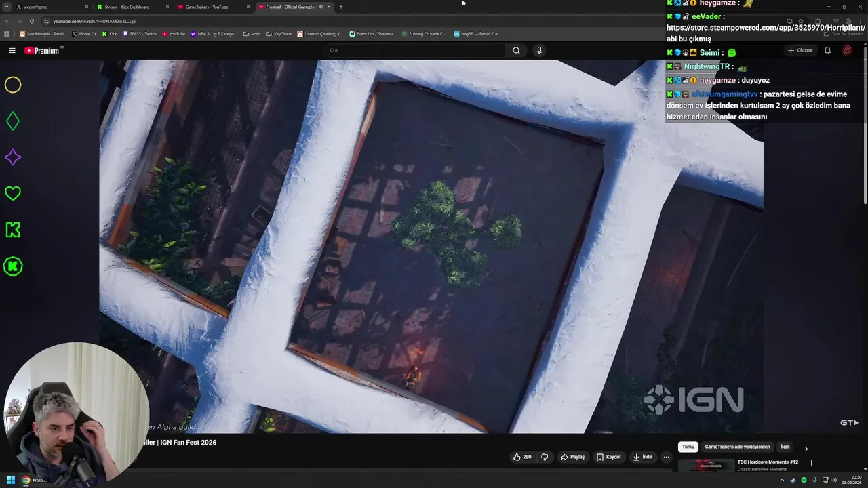Screen dimensions: 868x488
Task: Open the YouTube bookmark
Action: tap(174, 33)
